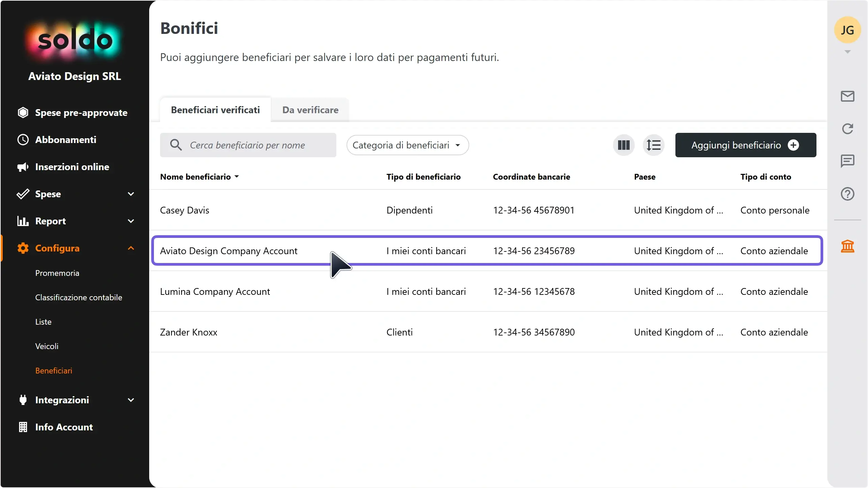Open Classificazione contabile in the sidebar

(x=79, y=298)
